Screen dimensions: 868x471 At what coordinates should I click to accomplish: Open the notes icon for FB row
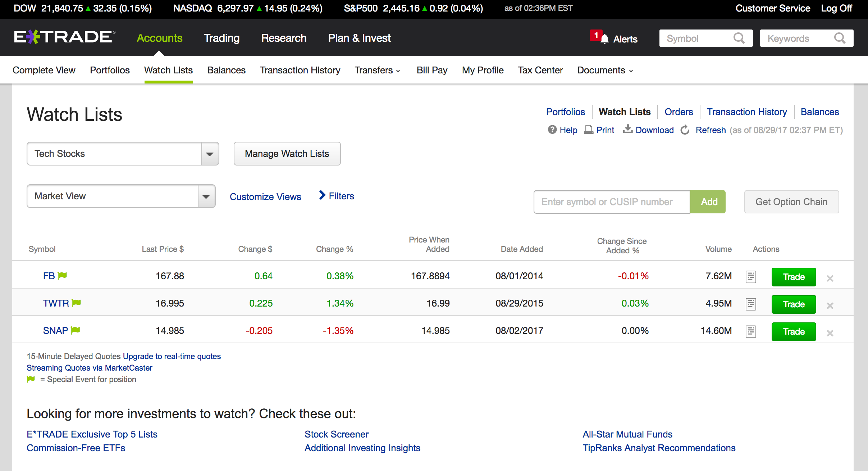point(750,277)
